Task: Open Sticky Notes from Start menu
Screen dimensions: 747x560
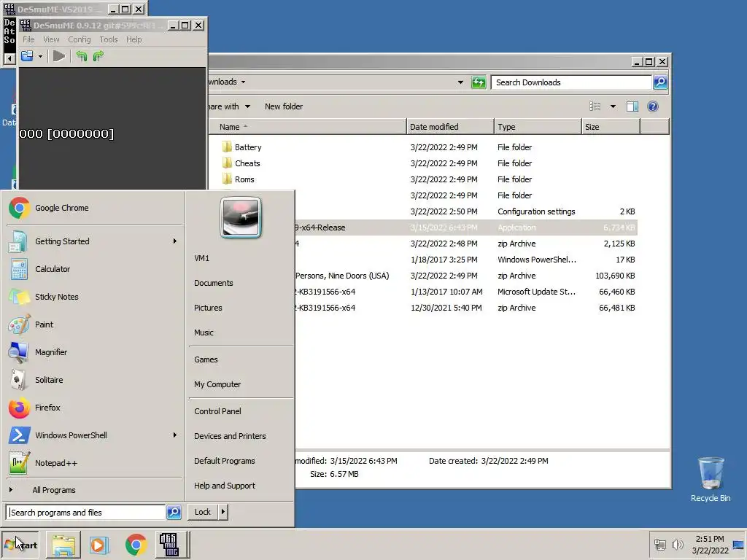Action: 94,297
